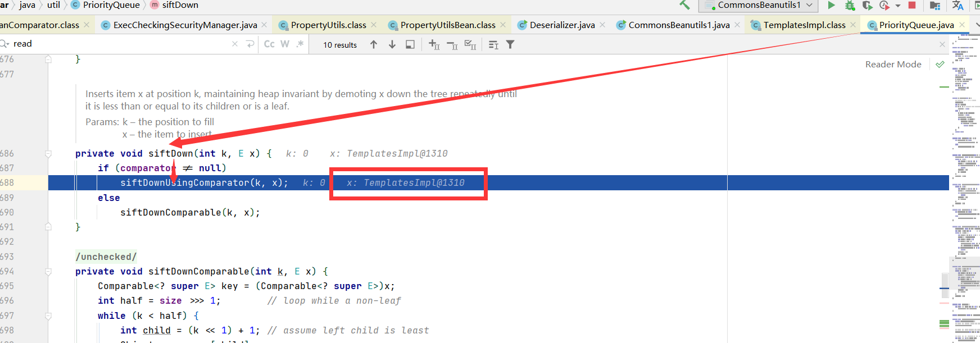Image resolution: width=980 pixels, height=343 pixels.
Task: Toggle Match Case (Cc) in search
Action: (269, 44)
